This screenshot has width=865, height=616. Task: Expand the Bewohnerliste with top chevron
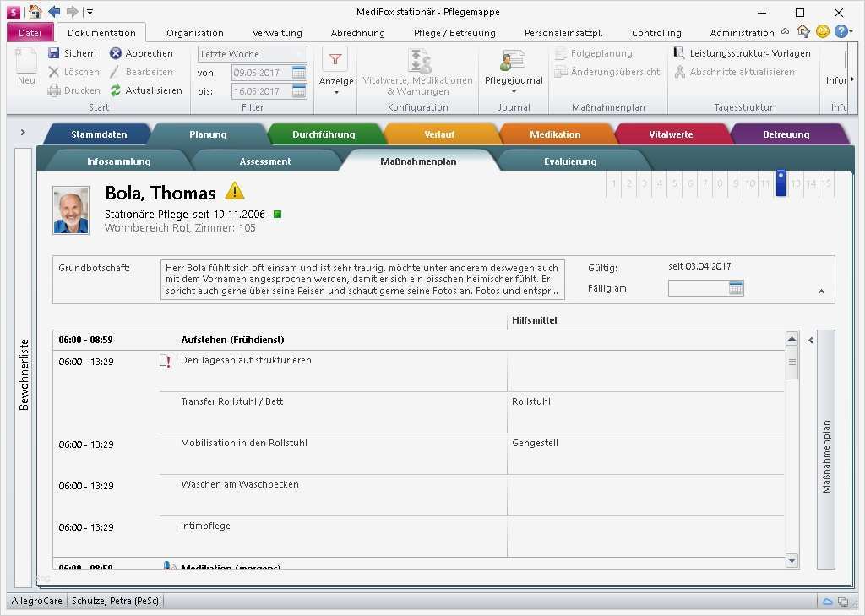pyautogui.click(x=23, y=133)
